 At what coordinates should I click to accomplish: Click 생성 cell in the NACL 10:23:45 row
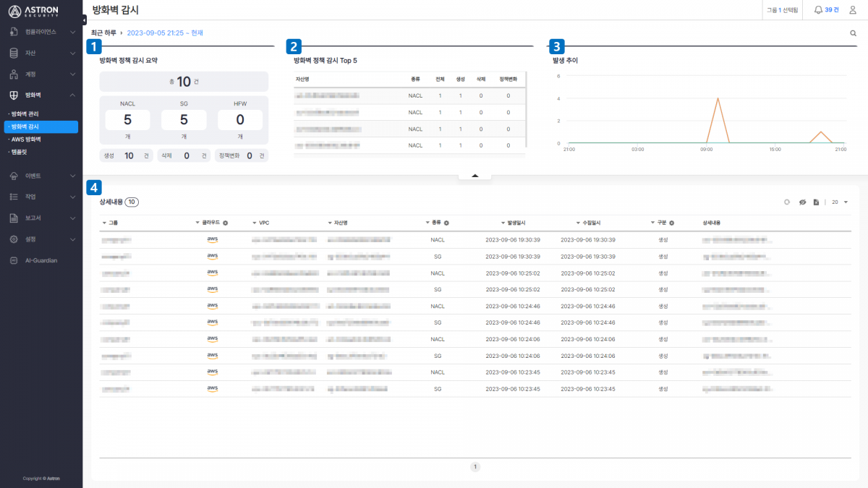[663, 372]
